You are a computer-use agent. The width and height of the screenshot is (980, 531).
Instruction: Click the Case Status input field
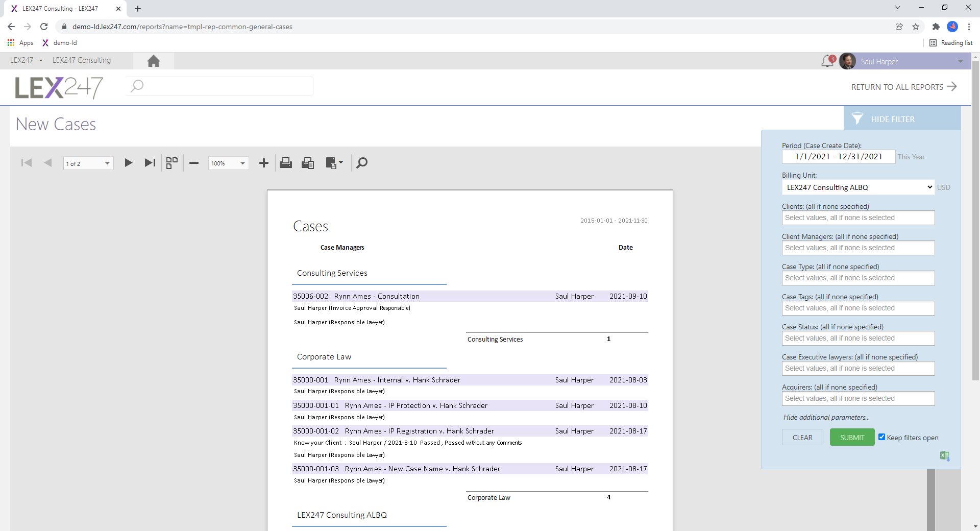[x=858, y=338]
